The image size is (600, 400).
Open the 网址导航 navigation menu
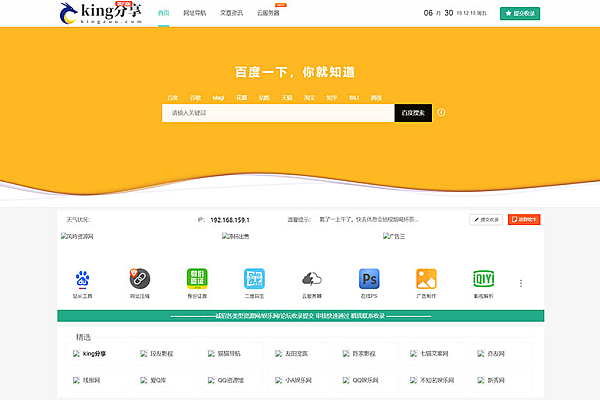tap(194, 13)
